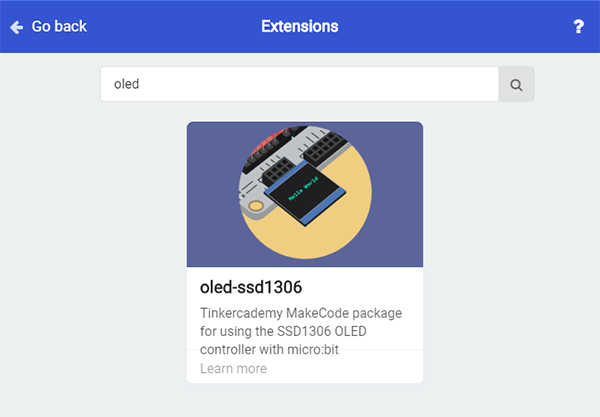The width and height of the screenshot is (600, 417).
Task: Click the gold mounting hole on the board
Action: [x=256, y=206]
